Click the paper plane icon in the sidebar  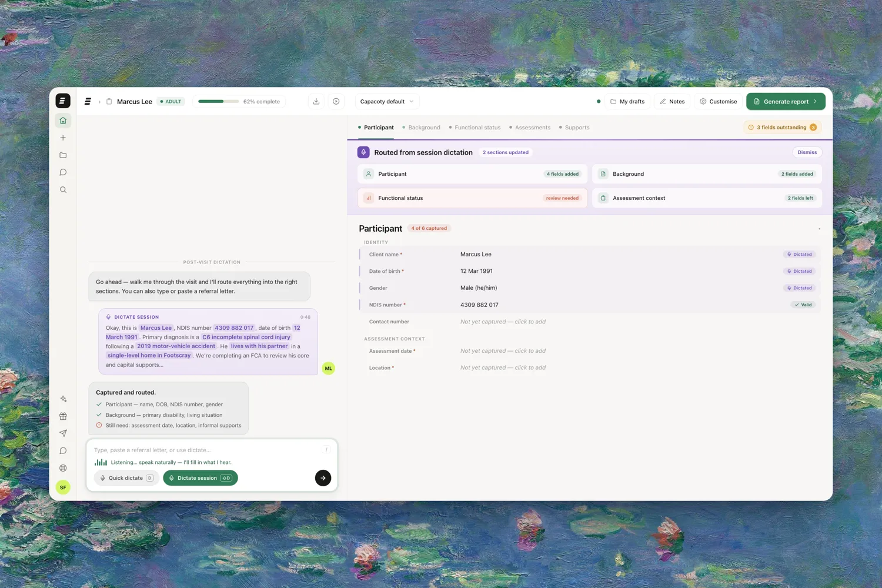tap(63, 433)
